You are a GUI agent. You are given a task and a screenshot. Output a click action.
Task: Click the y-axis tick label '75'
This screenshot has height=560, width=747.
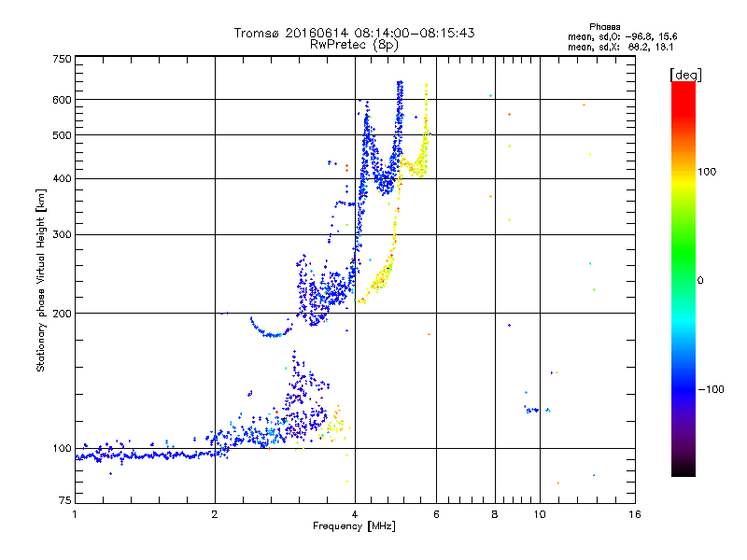[x=65, y=500]
